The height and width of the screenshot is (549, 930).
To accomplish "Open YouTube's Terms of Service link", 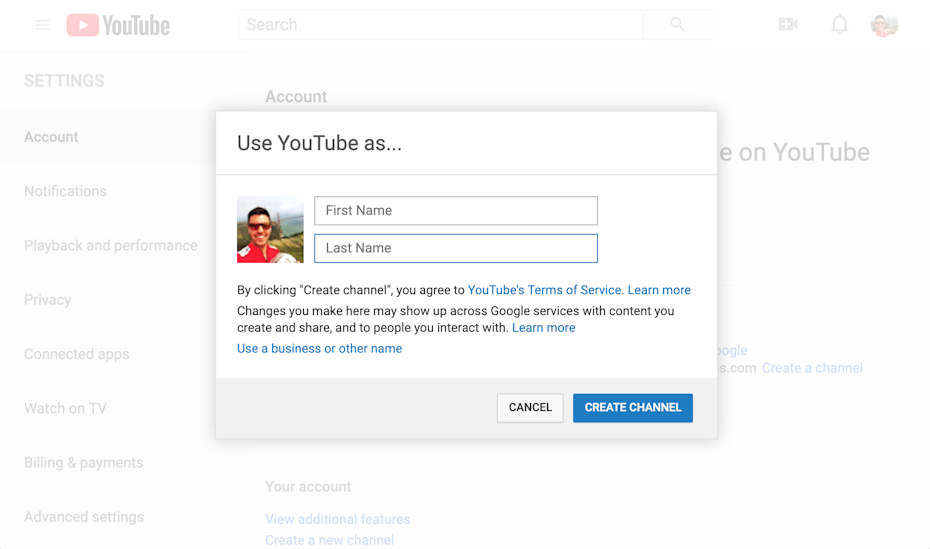I will point(545,290).
